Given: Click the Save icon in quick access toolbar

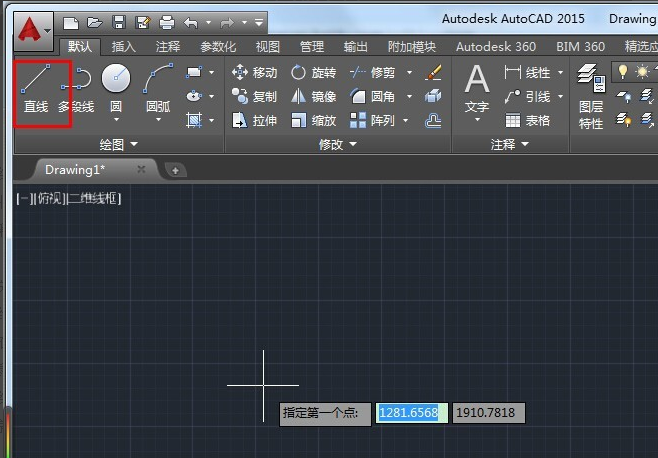Looking at the screenshot, I should [119, 21].
